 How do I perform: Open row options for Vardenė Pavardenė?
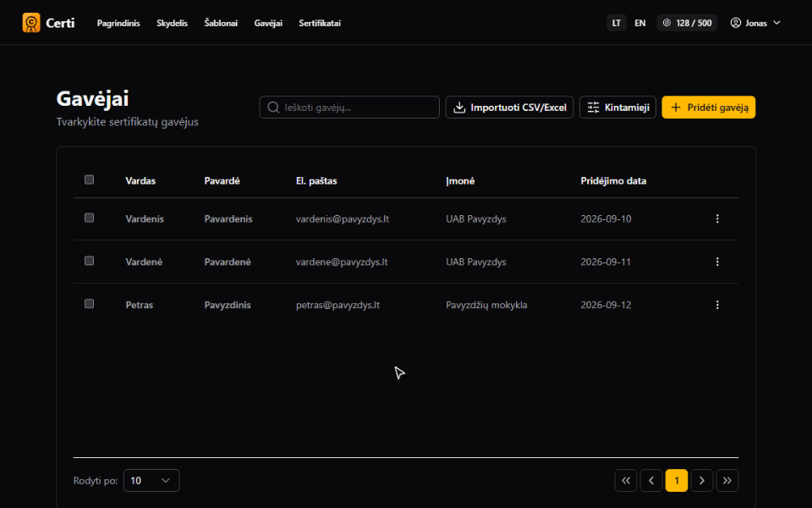coord(717,262)
